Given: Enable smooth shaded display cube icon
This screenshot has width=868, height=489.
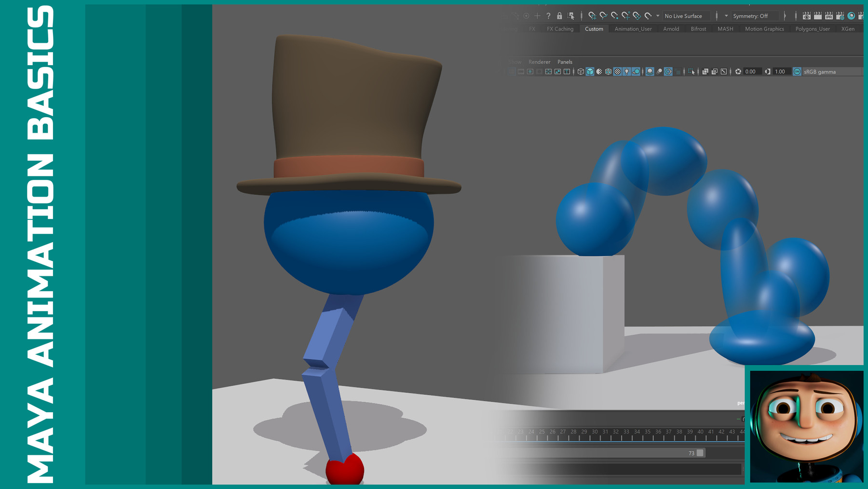Looking at the screenshot, I should (x=590, y=71).
